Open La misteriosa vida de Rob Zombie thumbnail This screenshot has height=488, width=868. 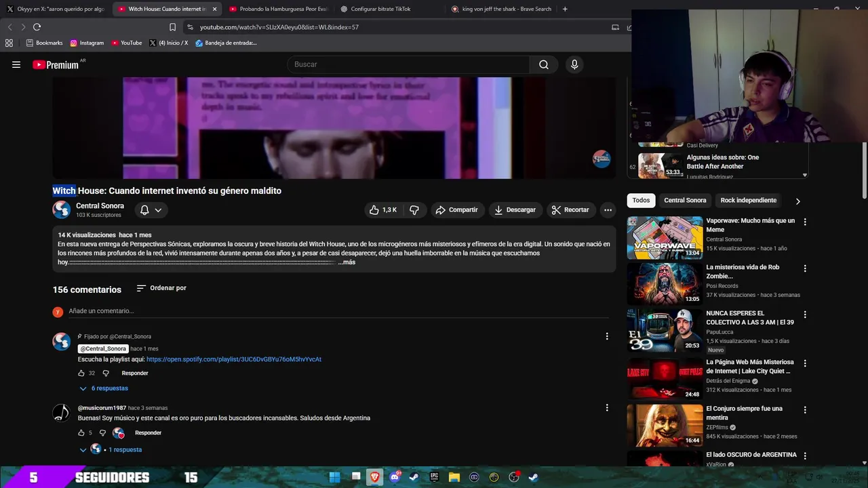[x=665, y=284]
